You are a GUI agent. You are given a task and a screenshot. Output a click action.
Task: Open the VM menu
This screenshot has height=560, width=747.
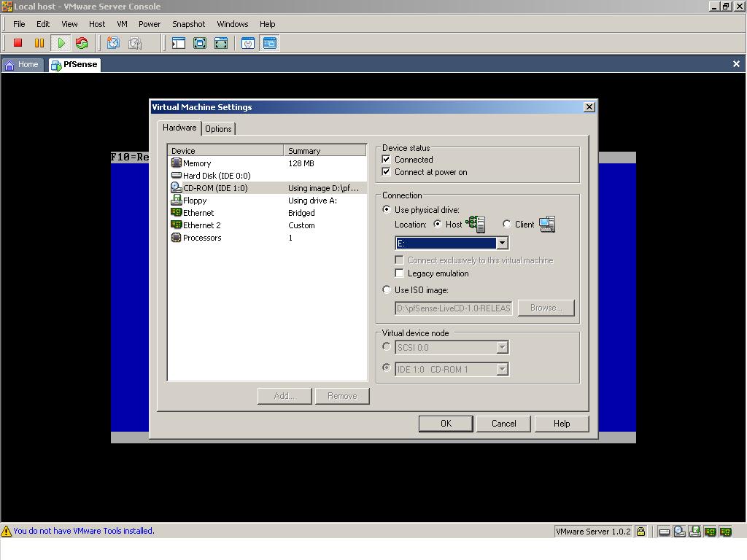(x=122, y=24)
